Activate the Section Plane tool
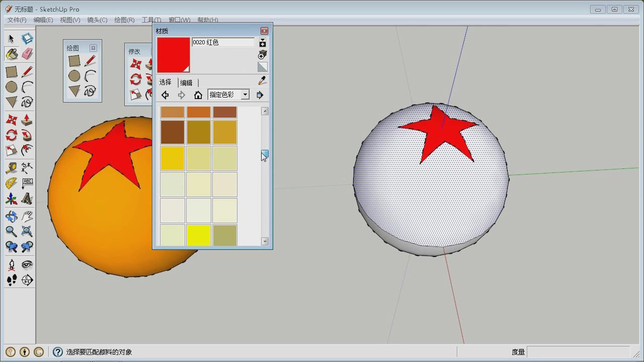644x362 pixels. 27,280
